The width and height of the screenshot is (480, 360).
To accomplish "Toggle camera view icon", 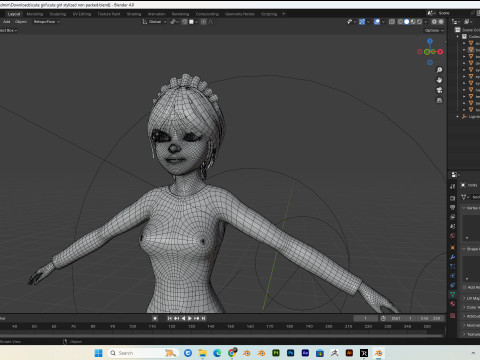I will coord(439,90).
